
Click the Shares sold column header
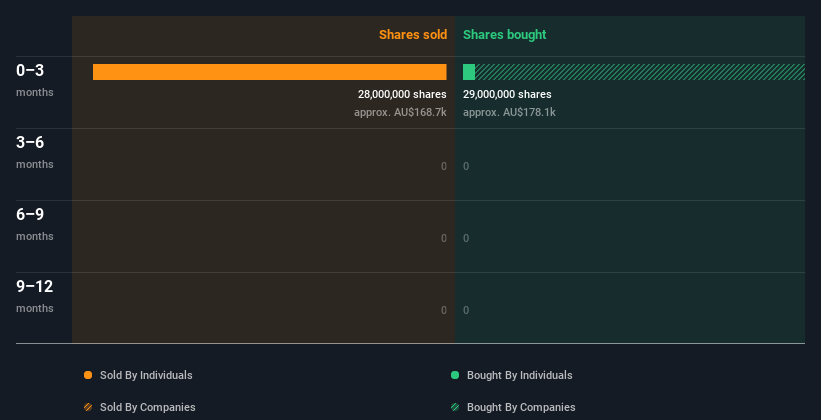coord(413,35)
